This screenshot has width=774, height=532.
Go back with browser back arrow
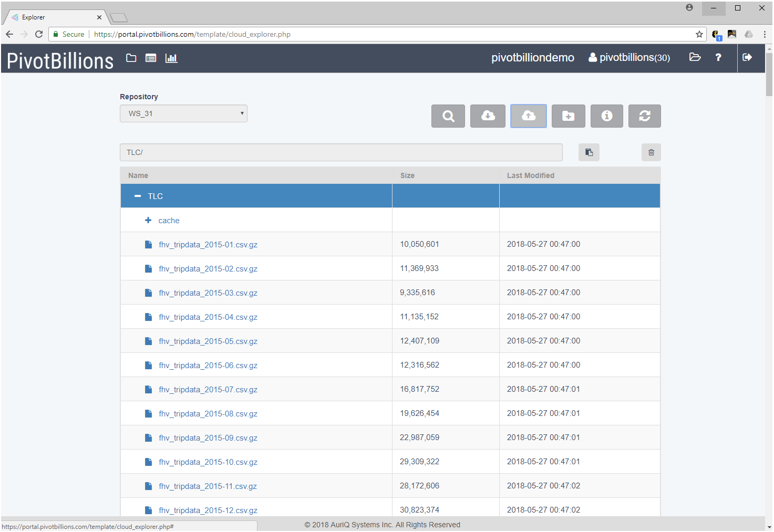tap(9, 34)
